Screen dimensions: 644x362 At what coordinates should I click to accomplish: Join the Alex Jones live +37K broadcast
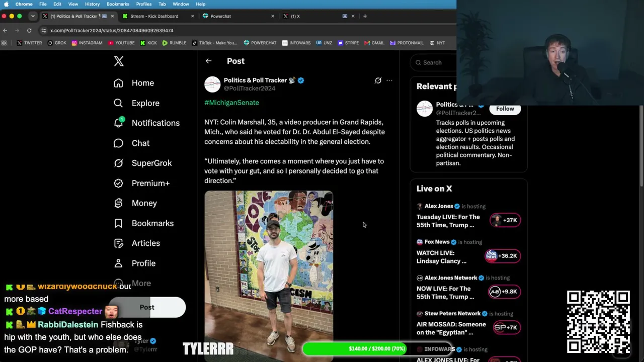[505, 220]
